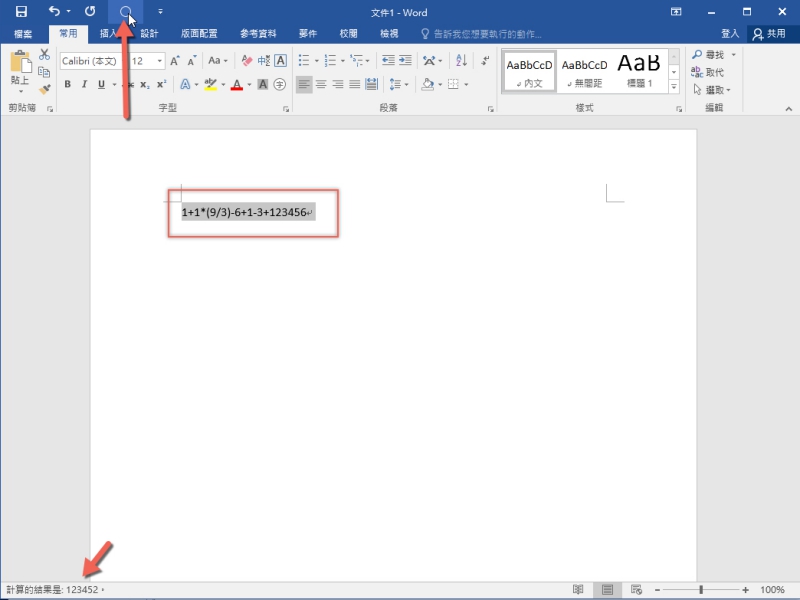
Task: Open the text highlight color dropdown
Action: [223, 84]
